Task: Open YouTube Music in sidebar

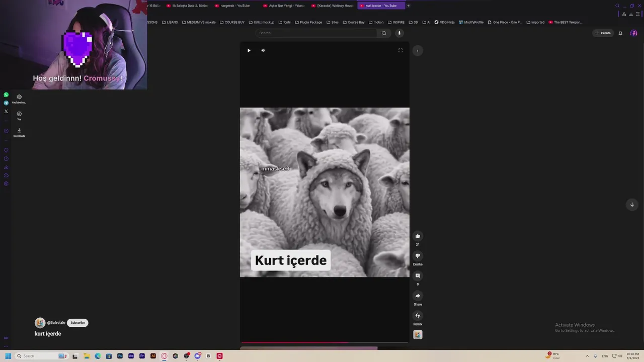Action: point(19,99)
